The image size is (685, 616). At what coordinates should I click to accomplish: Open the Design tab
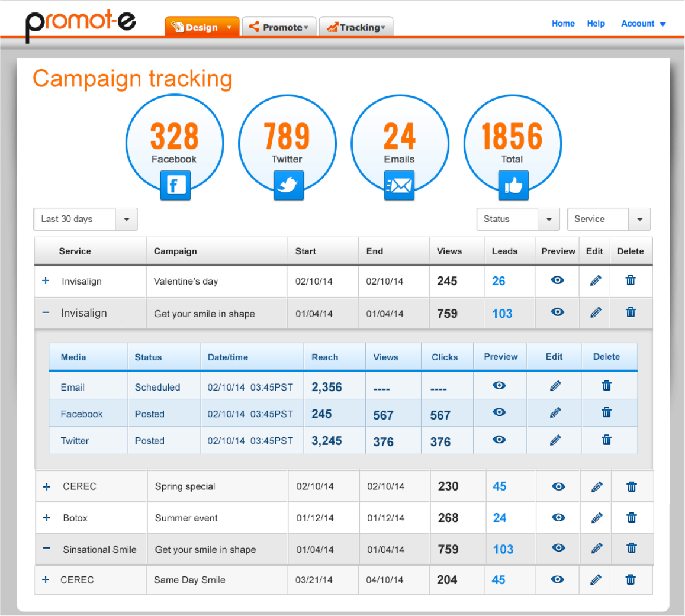tap(202, 27)
